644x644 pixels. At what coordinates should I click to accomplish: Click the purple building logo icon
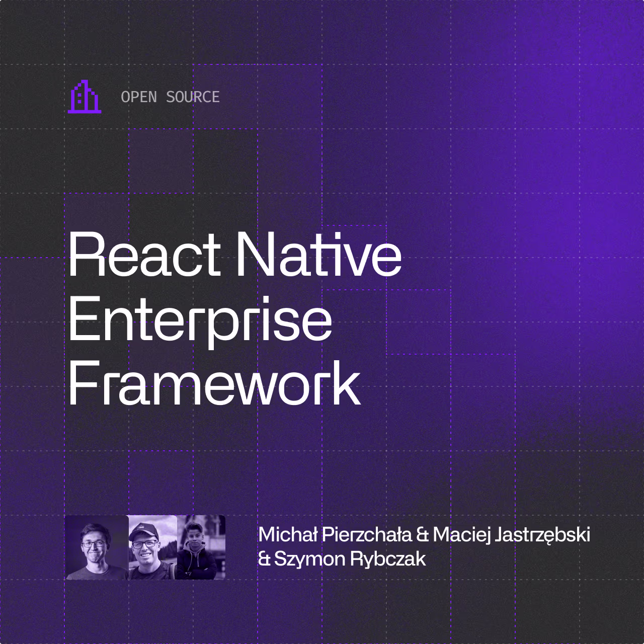point(85,97)
